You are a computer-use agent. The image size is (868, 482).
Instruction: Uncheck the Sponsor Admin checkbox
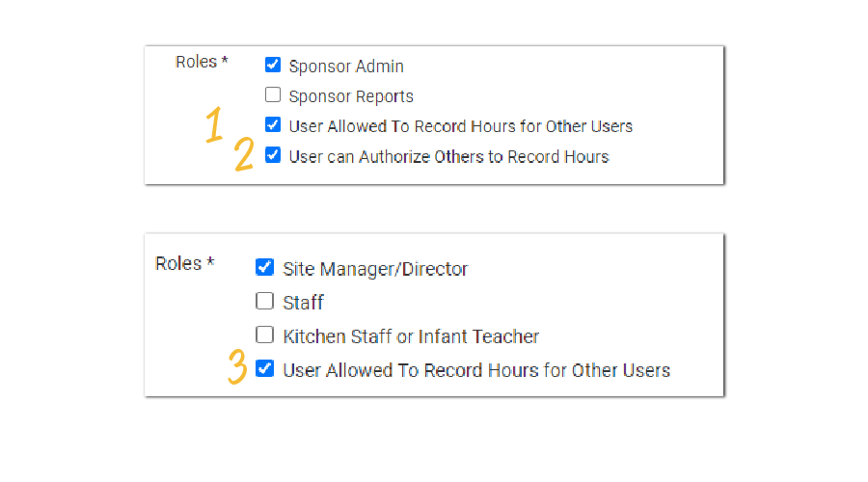pyautogui.click(x=273, y=66)
